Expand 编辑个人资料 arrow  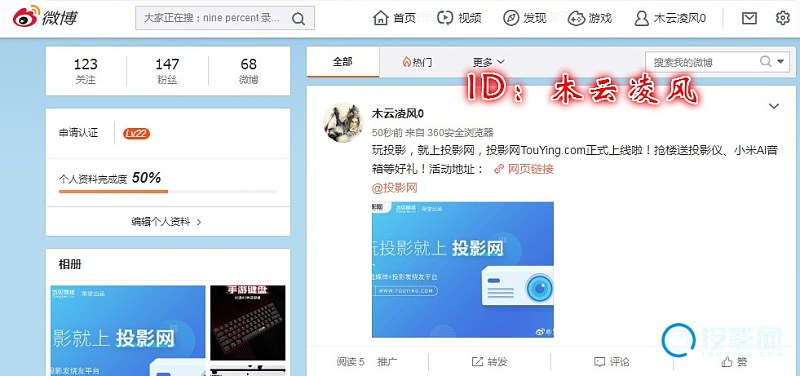point(199,222)
